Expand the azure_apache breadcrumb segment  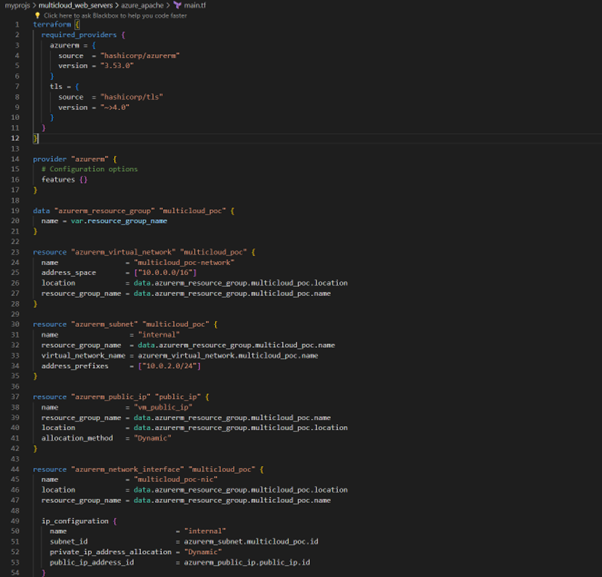(x=143, y=5)
